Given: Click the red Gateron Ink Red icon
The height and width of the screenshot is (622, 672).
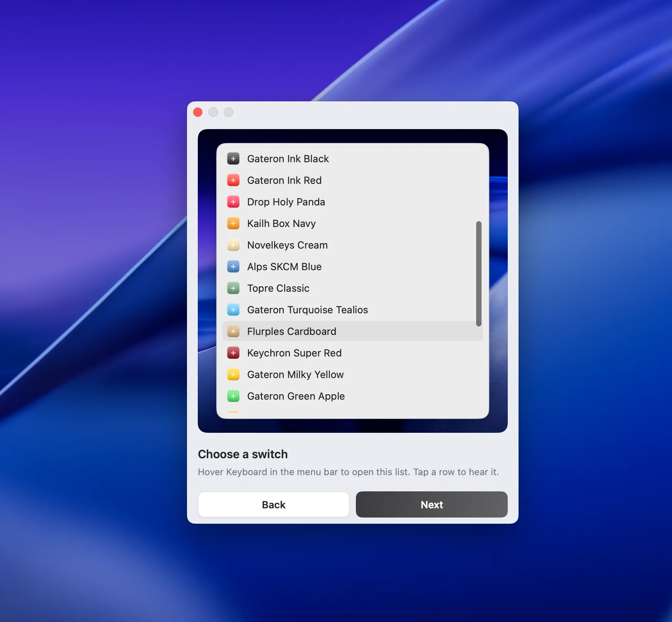Looking at the screenshot, I should pos(233,180).
